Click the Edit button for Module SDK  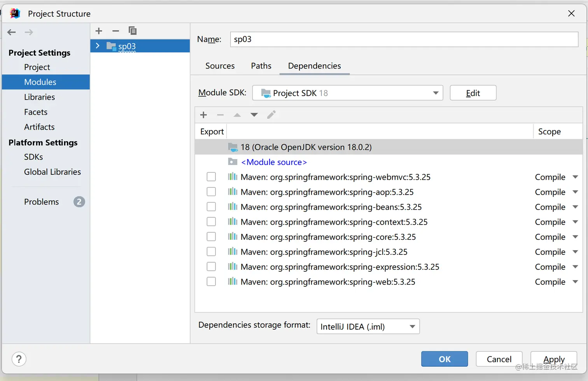tap(473, 93)
